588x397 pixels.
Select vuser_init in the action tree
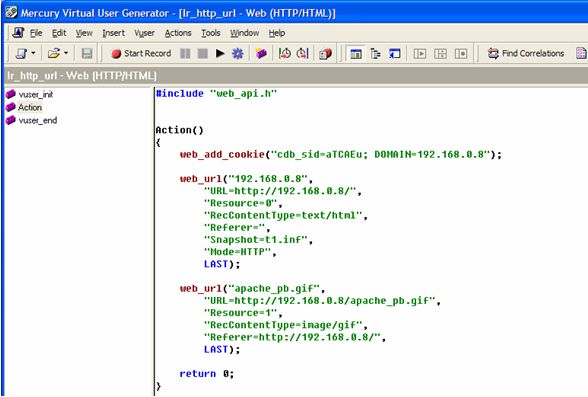(36, 94)
